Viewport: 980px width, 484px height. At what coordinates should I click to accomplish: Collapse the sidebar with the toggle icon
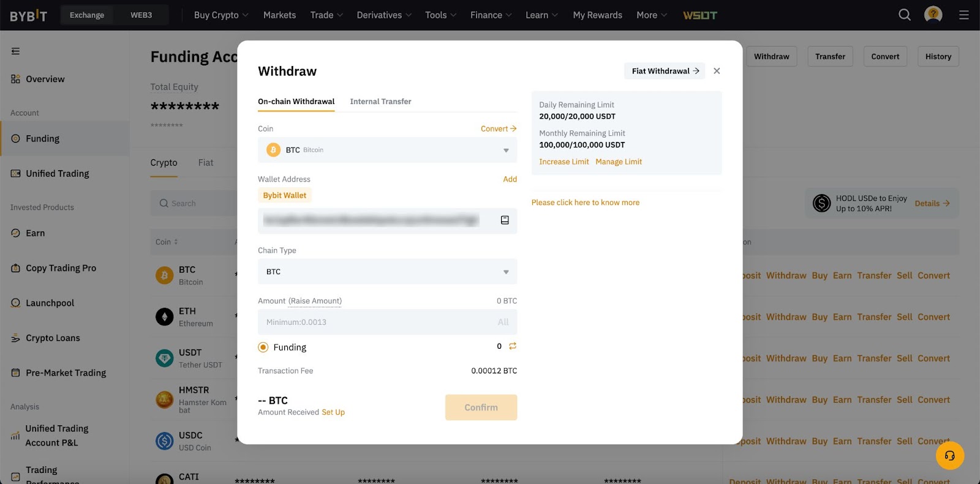[x=15, y=51]
